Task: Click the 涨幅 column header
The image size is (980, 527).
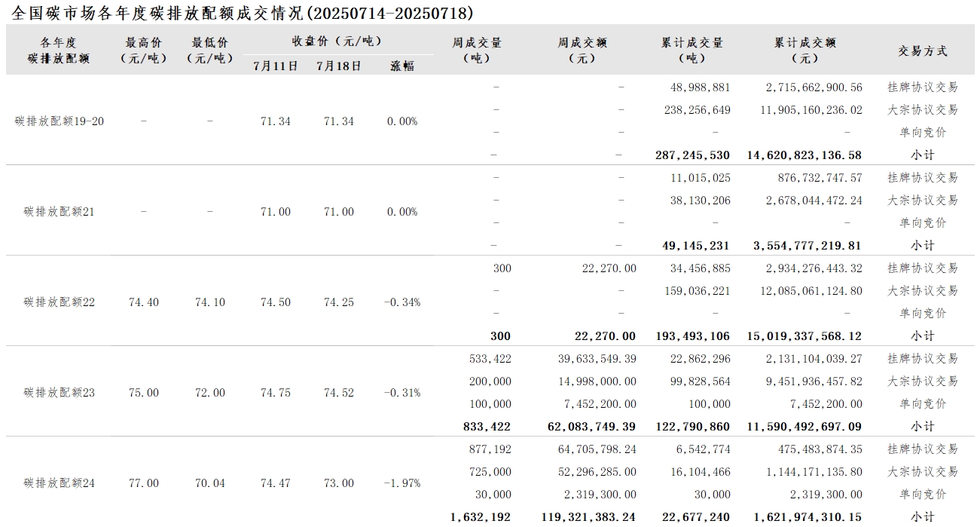Action: coord(401,66)
